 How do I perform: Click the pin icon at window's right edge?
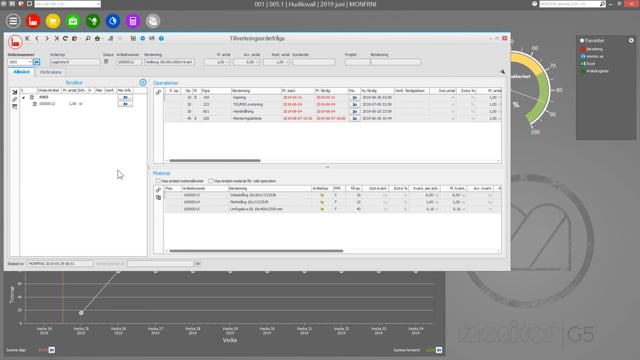coord(502,72)
